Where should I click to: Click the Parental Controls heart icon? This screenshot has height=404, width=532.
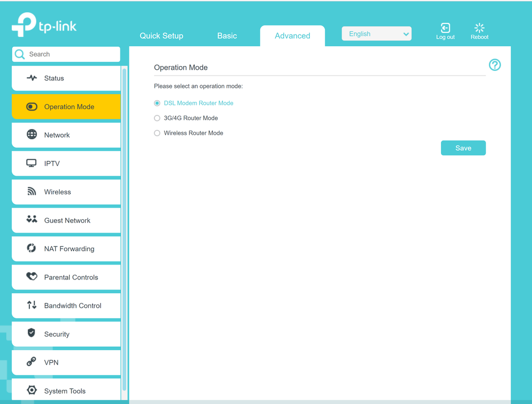pos(32,277)
